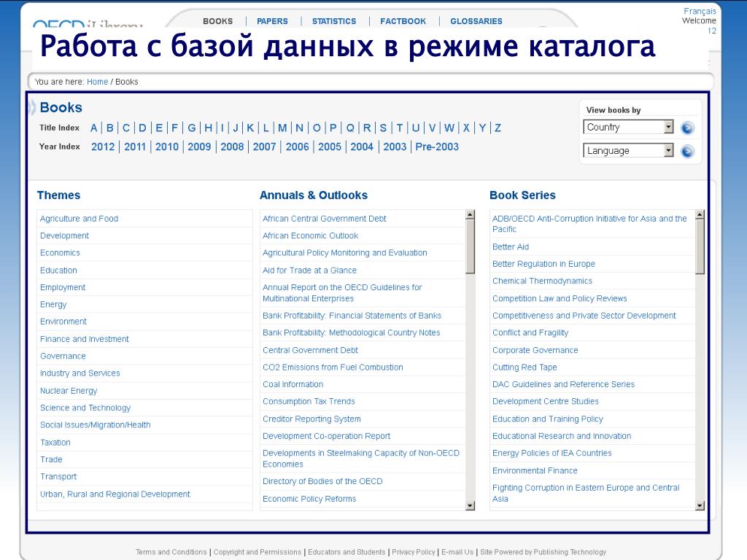Switch site language to Français

tap(700, 11)
